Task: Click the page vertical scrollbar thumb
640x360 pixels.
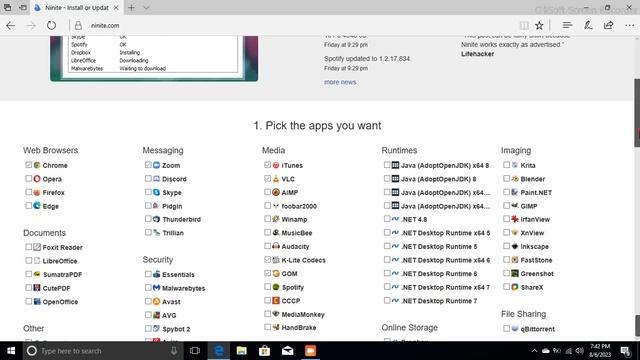Action: [x=637, y=112]
